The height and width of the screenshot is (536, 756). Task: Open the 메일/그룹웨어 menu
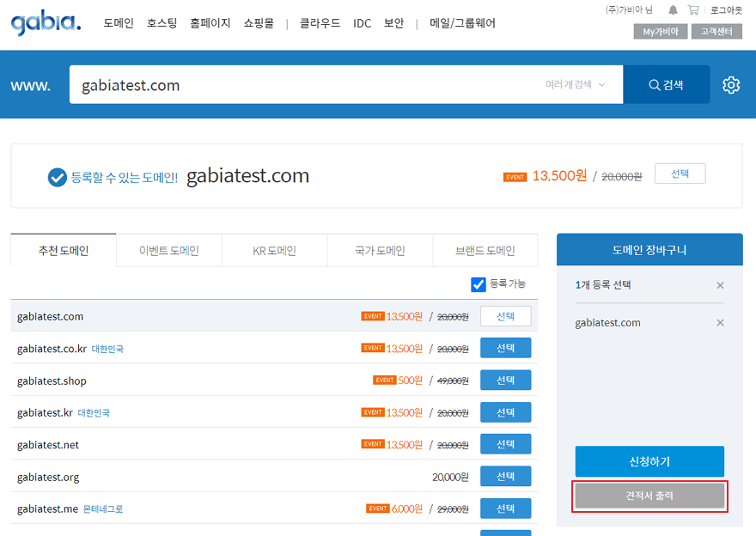(x=462, y=23)
